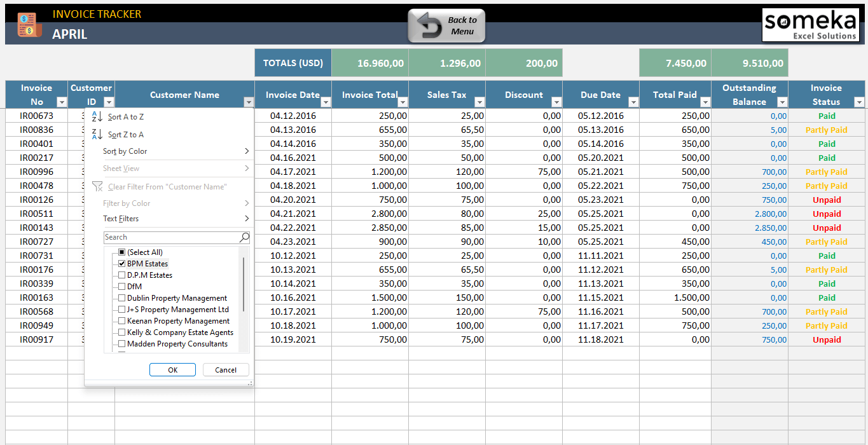Click the Sort Z to A icon
Image resolution: width=868 pixels, height=445 pixels.
click(97, 134)
